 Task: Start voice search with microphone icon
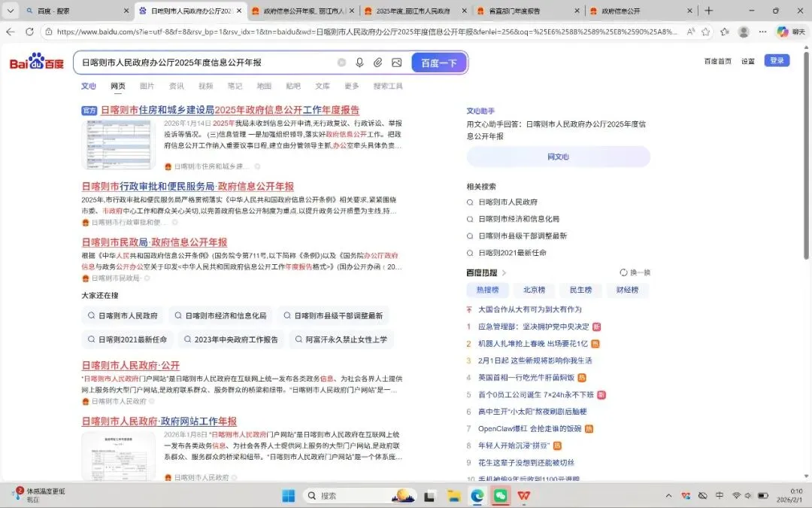[359, 62]
